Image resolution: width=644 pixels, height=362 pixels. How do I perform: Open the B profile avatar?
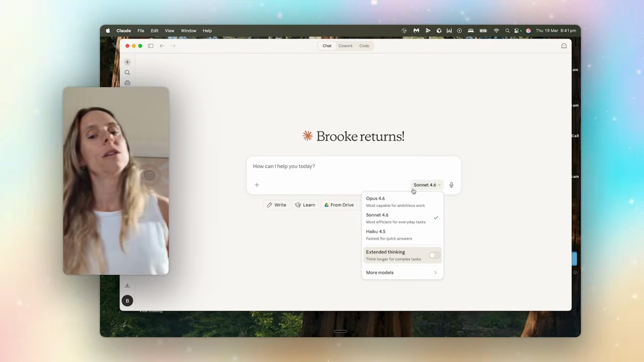pyautogui.click(x=127, y=301)
